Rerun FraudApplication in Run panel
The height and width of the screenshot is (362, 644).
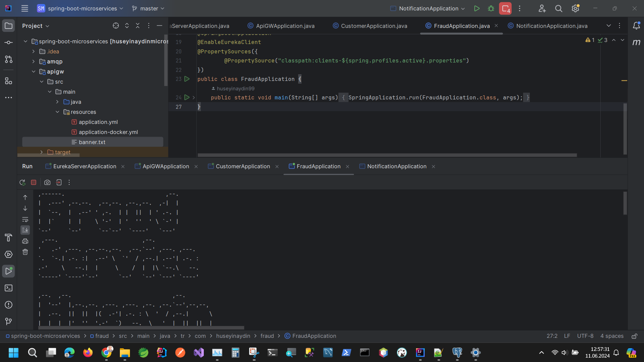(x=22, y=182)
